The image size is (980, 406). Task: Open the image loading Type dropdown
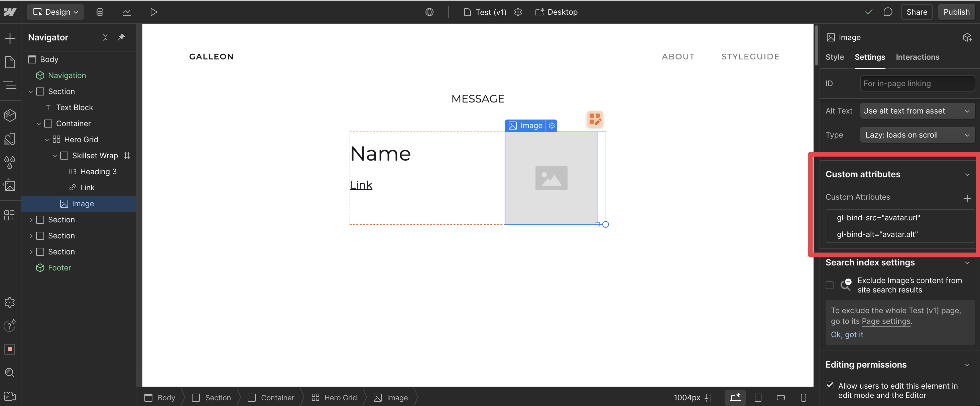pyautogui.click(x=917, y=135)
